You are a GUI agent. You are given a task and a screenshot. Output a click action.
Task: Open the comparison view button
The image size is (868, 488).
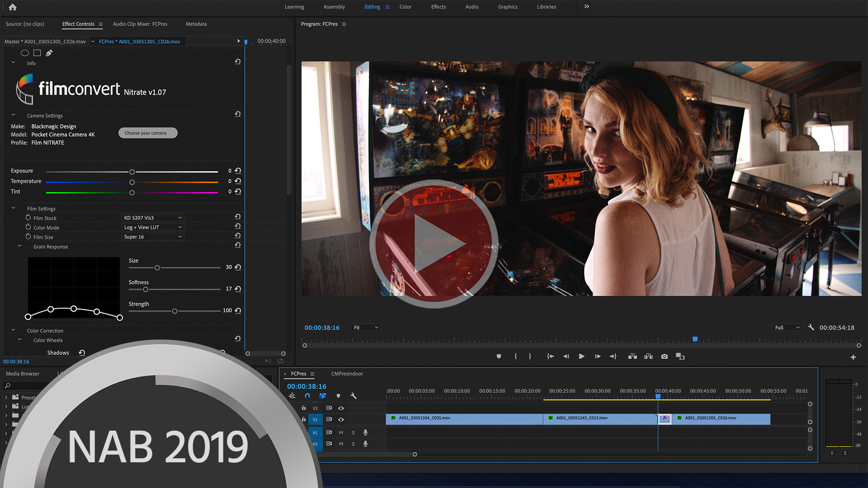[680, 357]
